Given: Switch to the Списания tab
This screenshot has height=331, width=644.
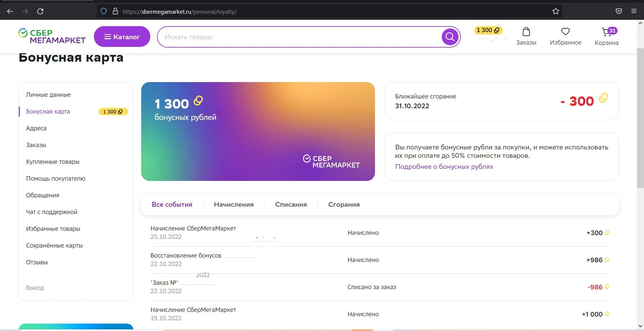Looking at the screenshot, I should coord(291,204).
